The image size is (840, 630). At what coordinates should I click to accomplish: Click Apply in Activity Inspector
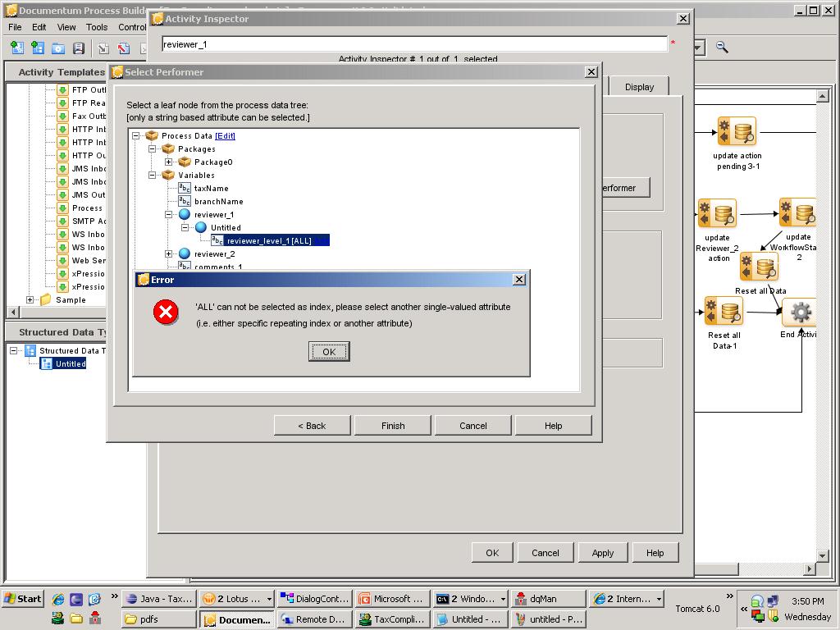tap(603, 553)
